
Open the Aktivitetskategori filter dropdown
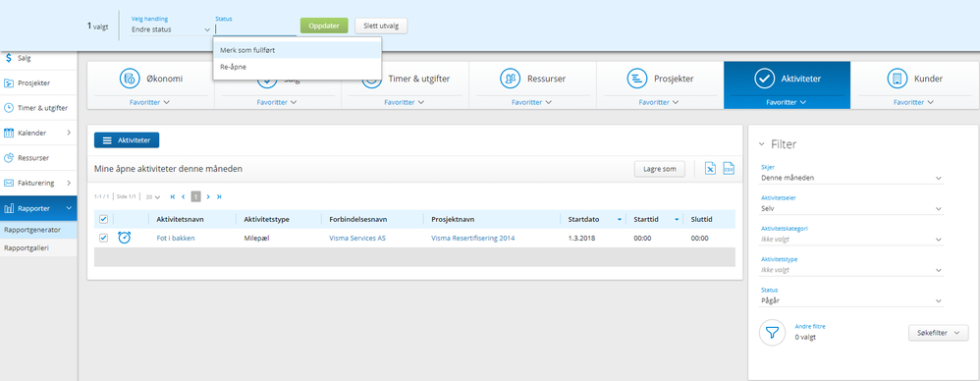click(x=851, y=240)
